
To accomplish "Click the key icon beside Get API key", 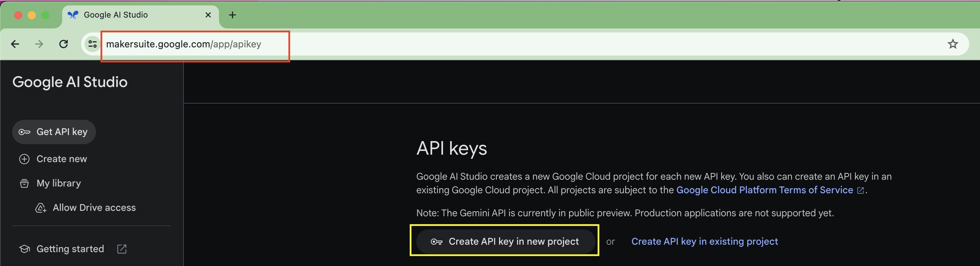I will (24, 132).
